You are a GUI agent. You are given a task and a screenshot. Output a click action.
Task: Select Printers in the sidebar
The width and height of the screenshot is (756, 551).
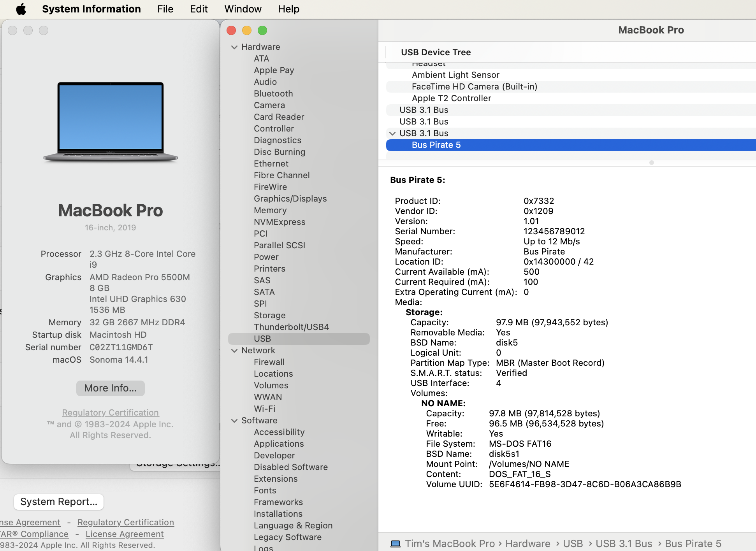pos(269,268)
